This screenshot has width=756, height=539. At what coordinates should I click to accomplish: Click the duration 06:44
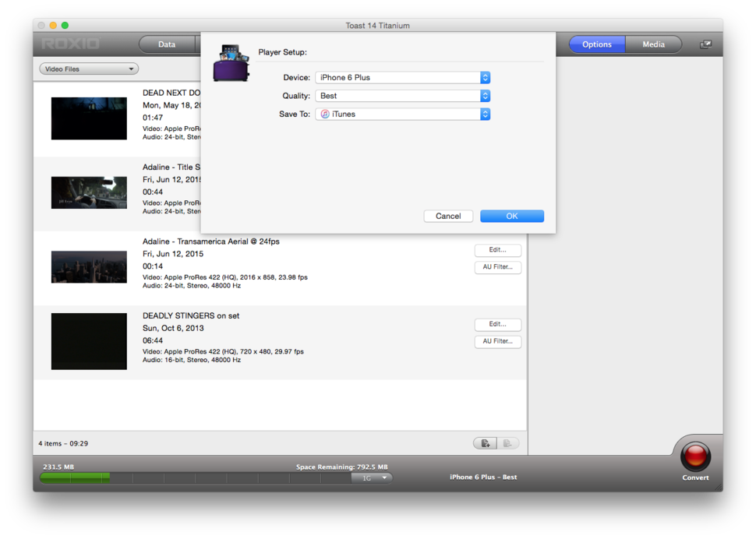point(152,340)
